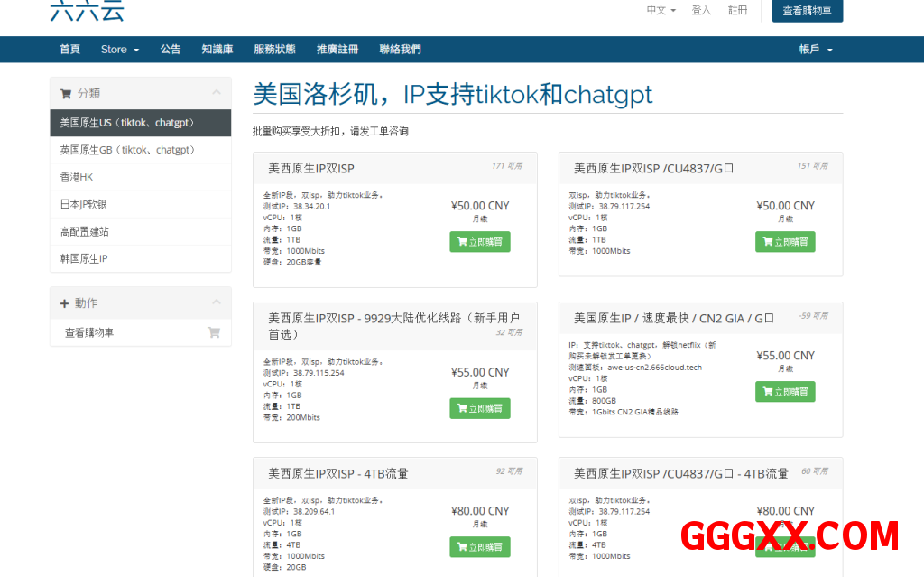The image size is (924, 577).
Task: Open 服務狀態 page in the navbar
Action: [x=274, y=50]
